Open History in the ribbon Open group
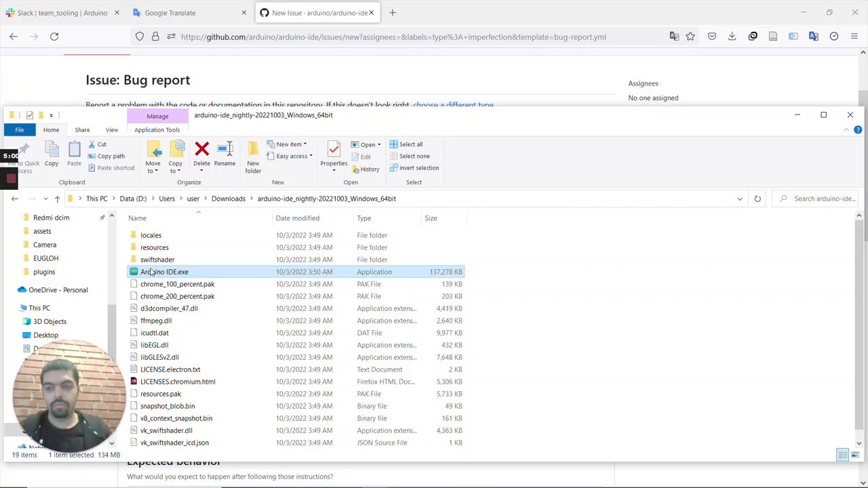 pyautogui.click(x=366, y=169)
